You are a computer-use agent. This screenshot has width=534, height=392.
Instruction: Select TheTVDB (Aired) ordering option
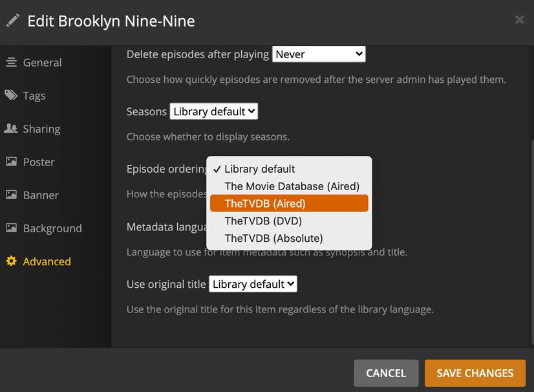[289, 203]
